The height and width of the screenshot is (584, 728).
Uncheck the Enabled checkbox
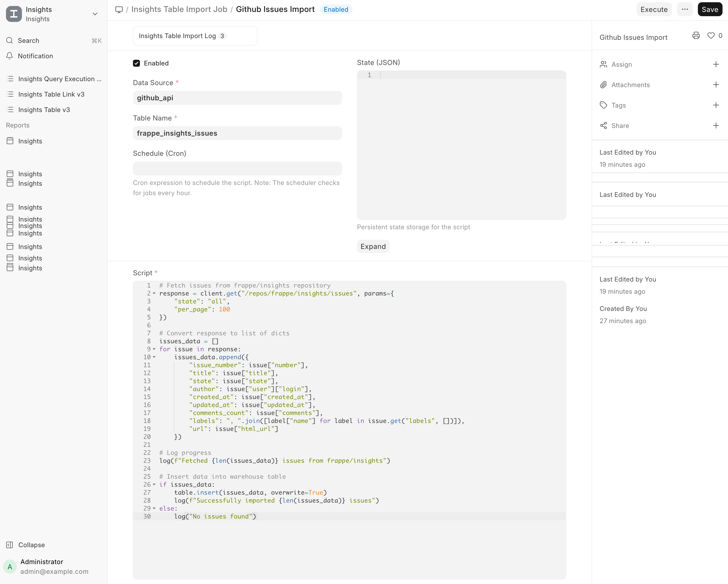(136, 63)
